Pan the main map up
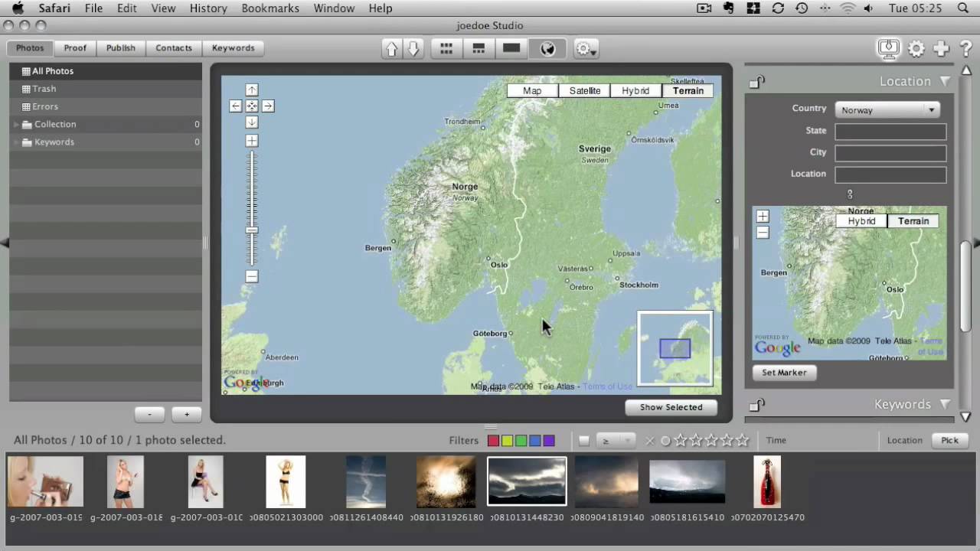 [x=252, y=90]
